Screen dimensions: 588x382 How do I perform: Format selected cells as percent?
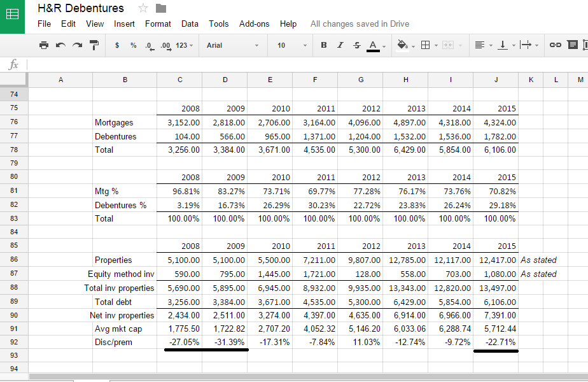133,45
